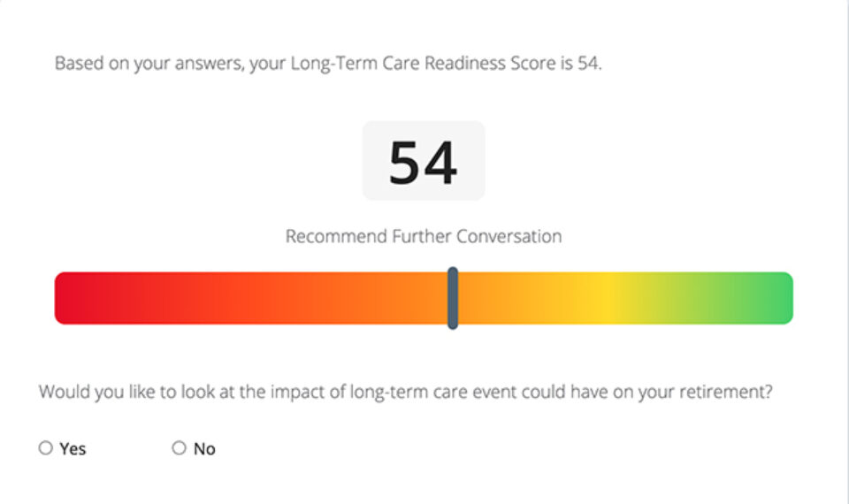The height and width of the screenshot is (504, 849).
Task: Click the gray score marker handle
Action: 453,298
